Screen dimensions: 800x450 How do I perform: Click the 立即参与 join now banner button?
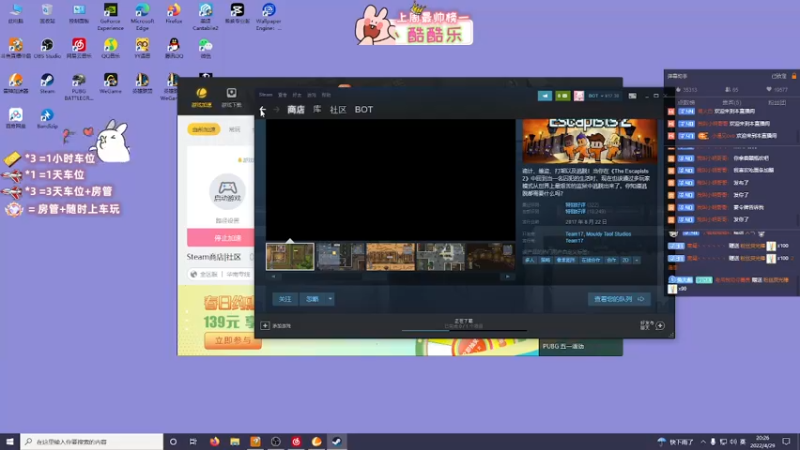[233, 340]
